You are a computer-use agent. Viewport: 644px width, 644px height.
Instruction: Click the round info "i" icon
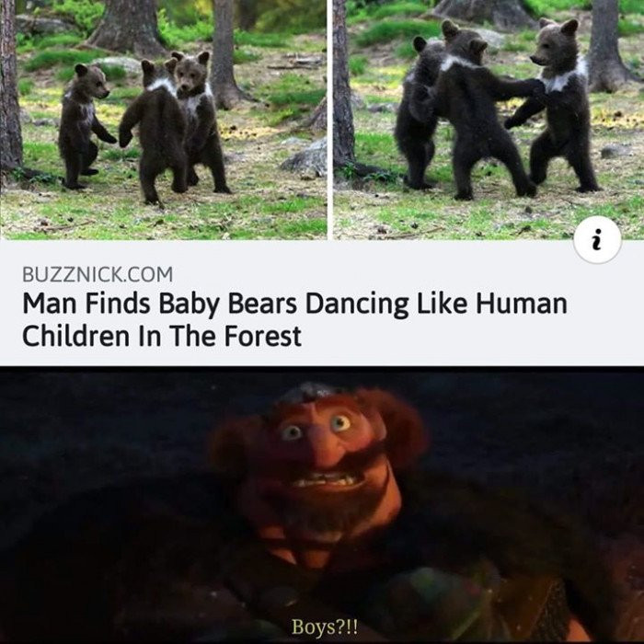click(x=598, y=240)
